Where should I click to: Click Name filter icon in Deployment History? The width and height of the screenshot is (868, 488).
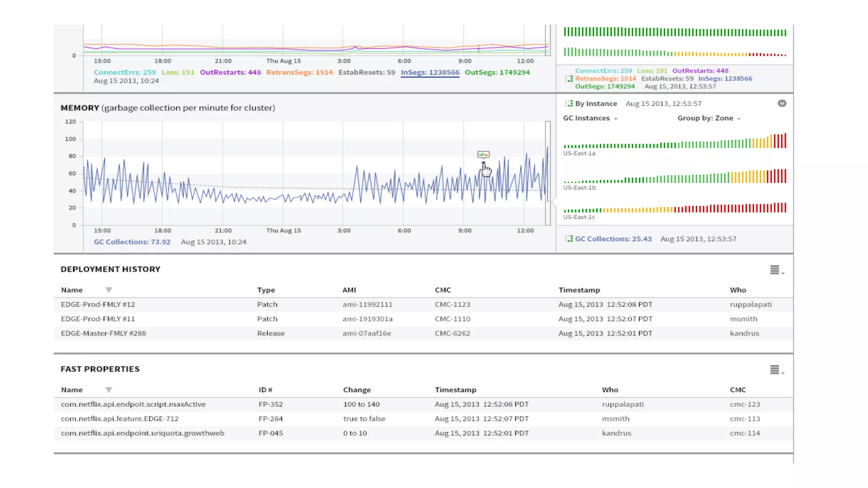[x=108, y=290]
